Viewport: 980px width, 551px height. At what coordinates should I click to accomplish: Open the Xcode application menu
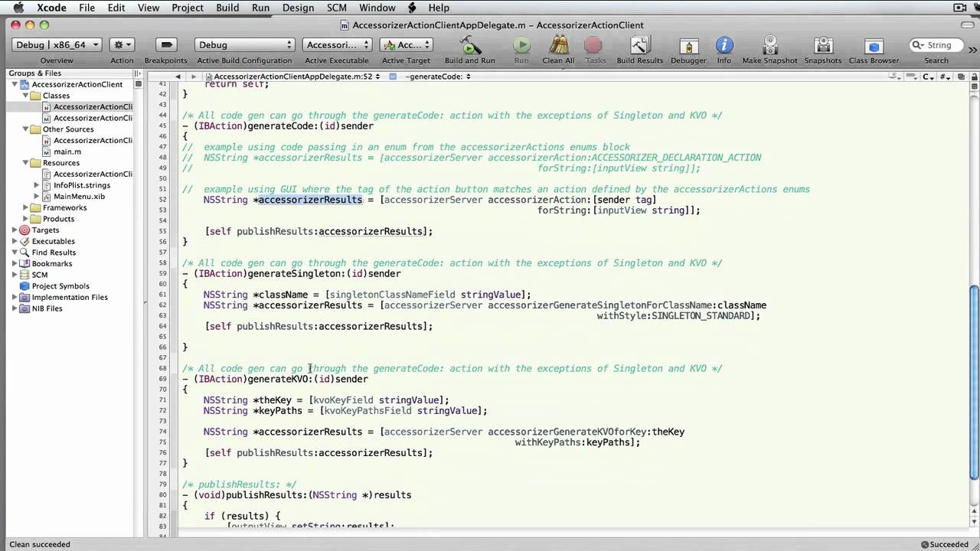(52, 8)
